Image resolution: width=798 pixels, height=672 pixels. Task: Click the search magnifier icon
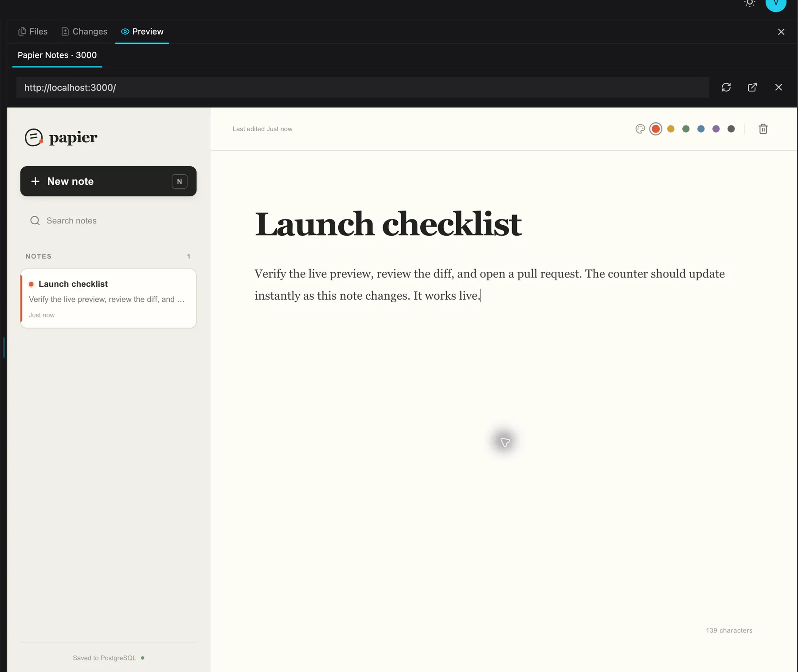pos(35,221)
